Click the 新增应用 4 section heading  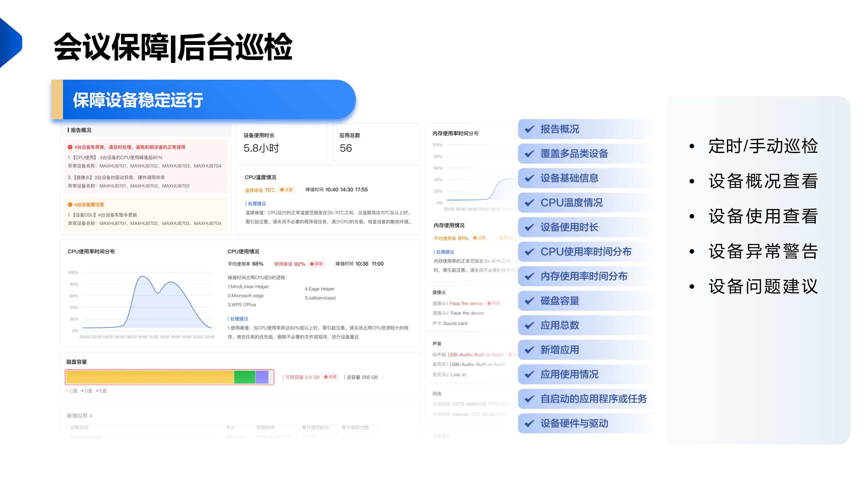79,416
